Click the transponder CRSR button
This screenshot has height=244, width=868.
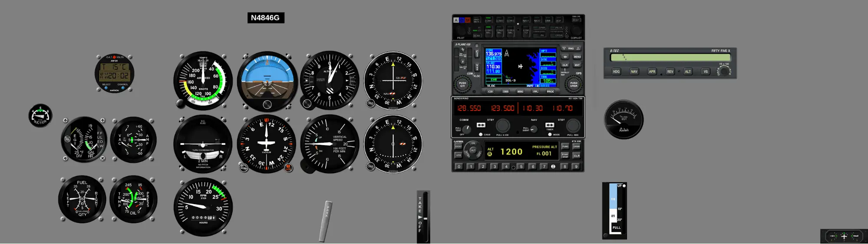pos(577,146)
